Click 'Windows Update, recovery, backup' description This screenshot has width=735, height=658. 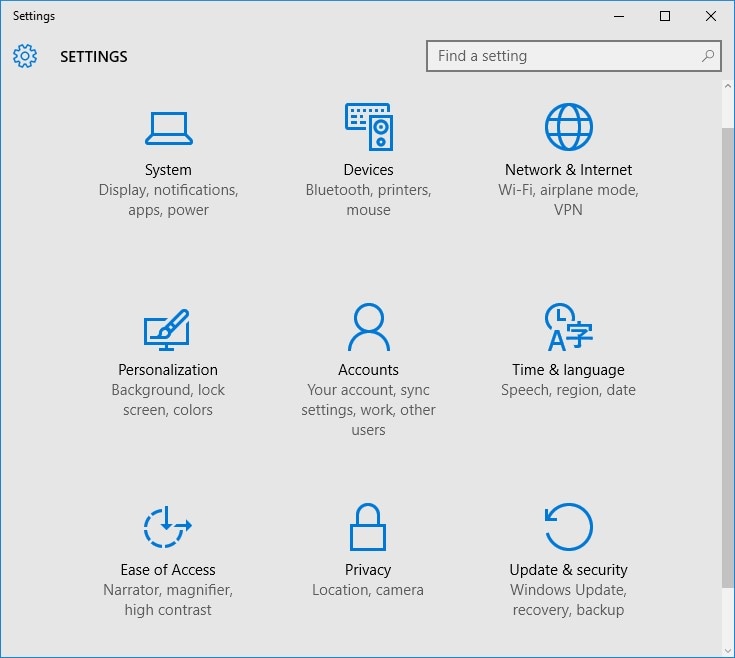point(568,600)
